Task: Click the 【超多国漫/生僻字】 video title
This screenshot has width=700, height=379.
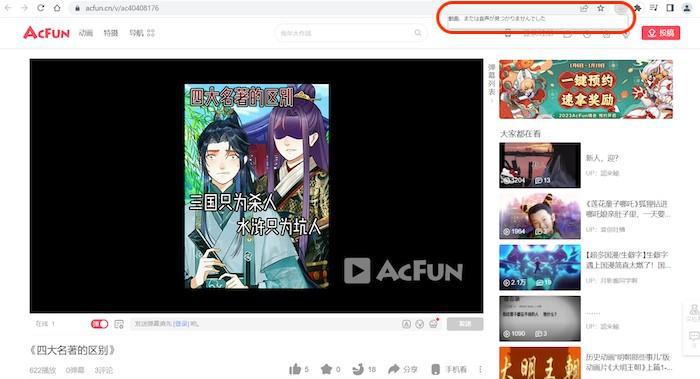Action: (x=628, y=260)
